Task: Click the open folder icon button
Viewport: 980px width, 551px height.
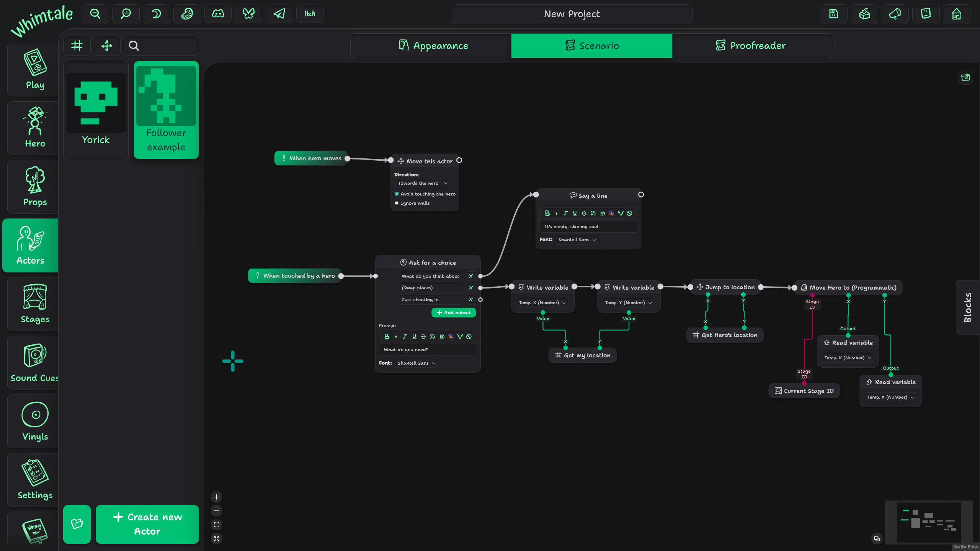Action: coord(77,524)
